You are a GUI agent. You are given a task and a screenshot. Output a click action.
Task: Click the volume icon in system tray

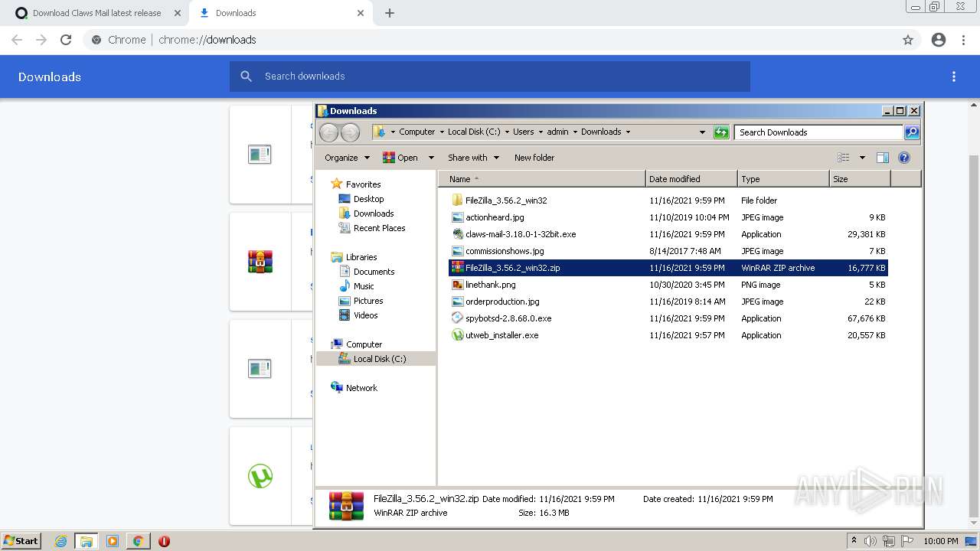[871, 541]
